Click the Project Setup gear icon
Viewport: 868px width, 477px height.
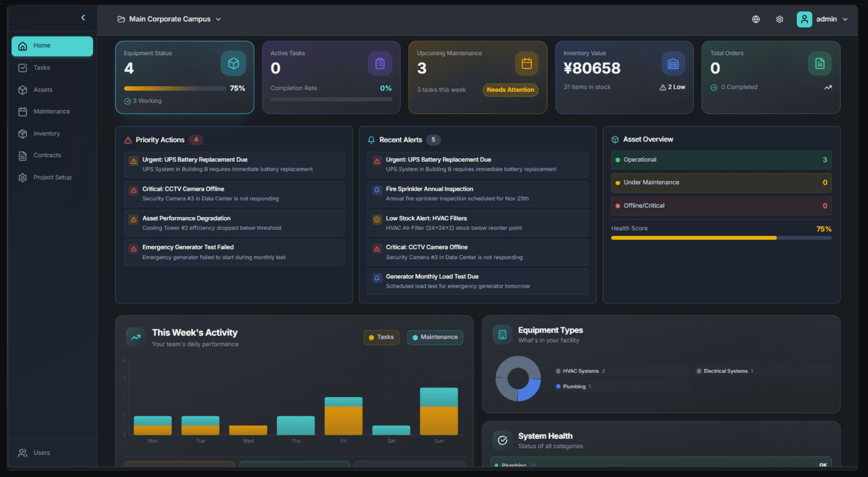click(x=23, y=177)
